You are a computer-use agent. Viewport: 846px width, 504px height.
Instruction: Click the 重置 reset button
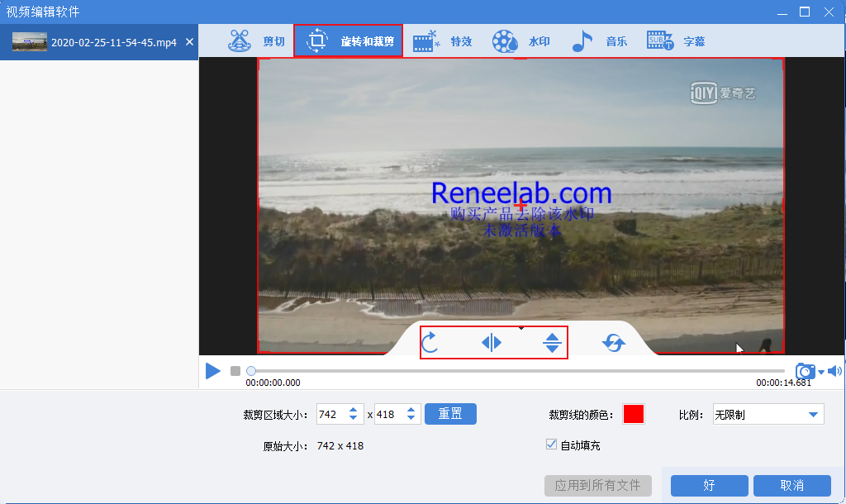coord(450,414)
